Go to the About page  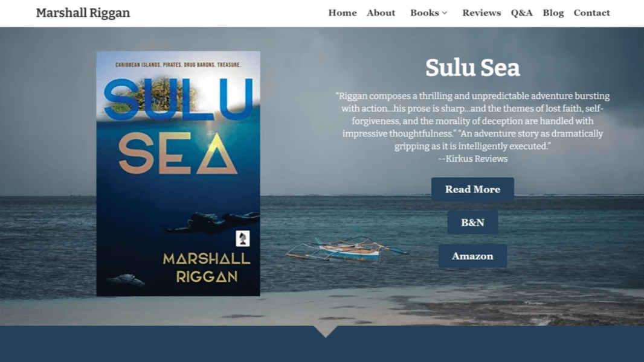[381, 13]
